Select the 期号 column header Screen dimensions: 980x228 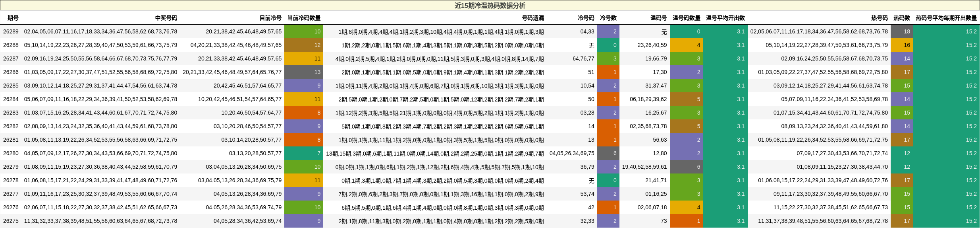pos(13,18)
